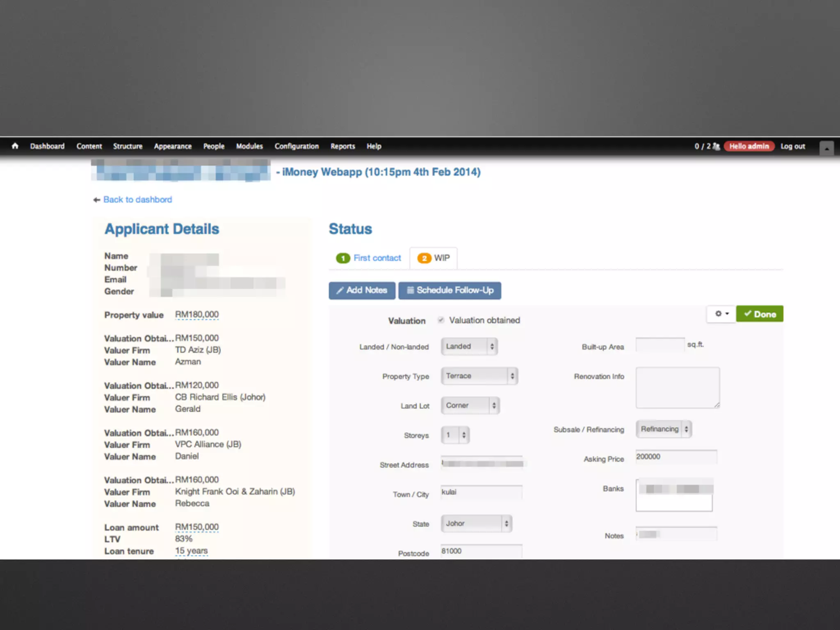The image size is (840, 630).
Task: Click the green step 1 badge
Action: [x=342, y=258]
